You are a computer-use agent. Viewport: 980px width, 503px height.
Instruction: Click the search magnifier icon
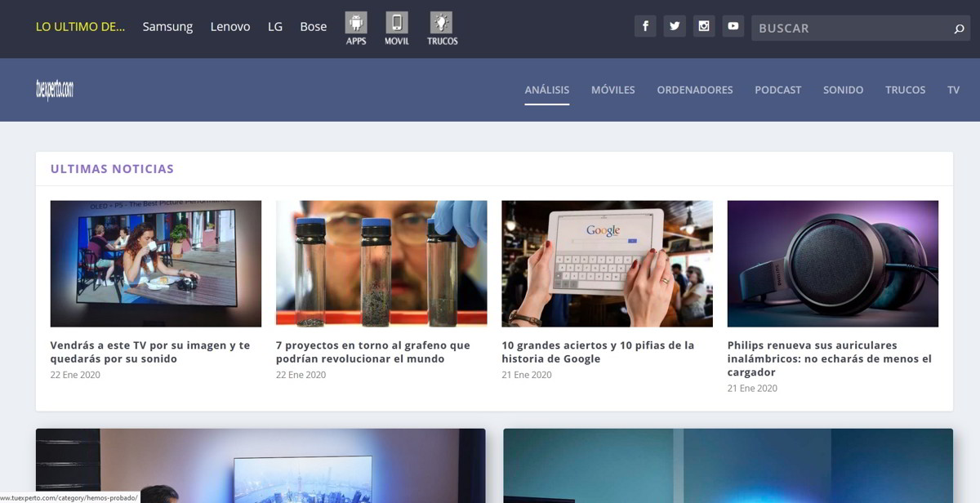[x=959, y=29]
